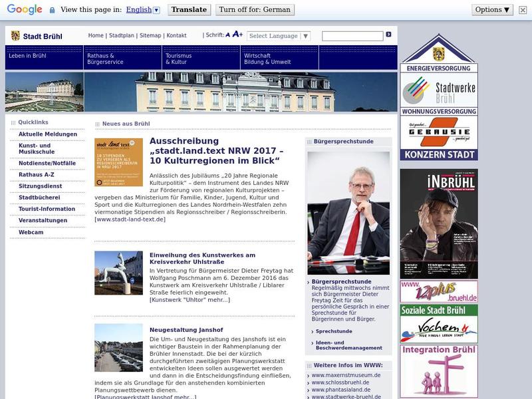The width and height of the screenshot is (532, 399).
Task: Open the English language dropdown arrow
Action: coord(156,10)
